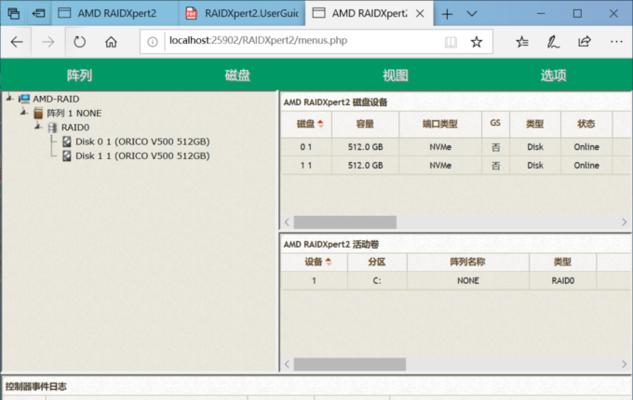633x400 pixels.
Task: Open a new tab with plus icon
Action: point(447,14)
